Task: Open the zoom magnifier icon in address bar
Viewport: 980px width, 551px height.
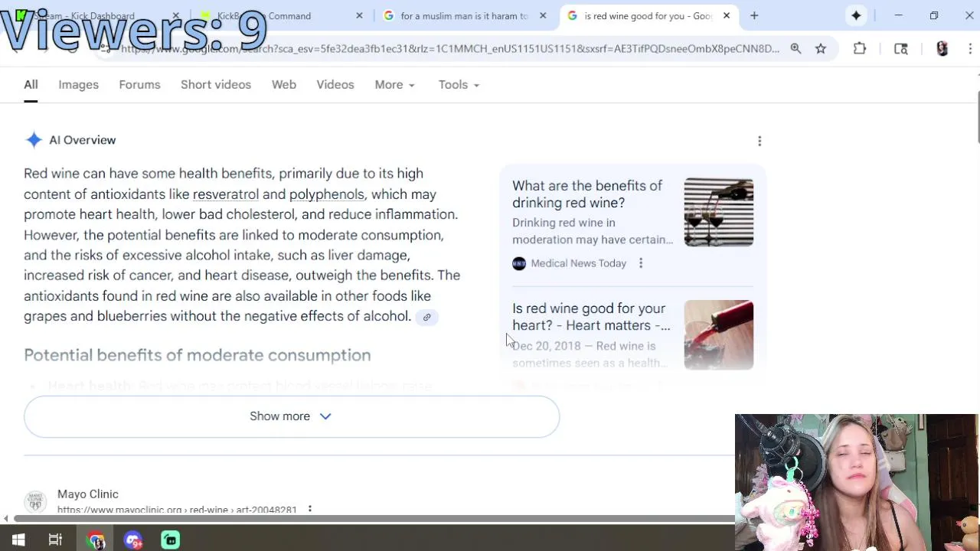Action: coord(795,49)
